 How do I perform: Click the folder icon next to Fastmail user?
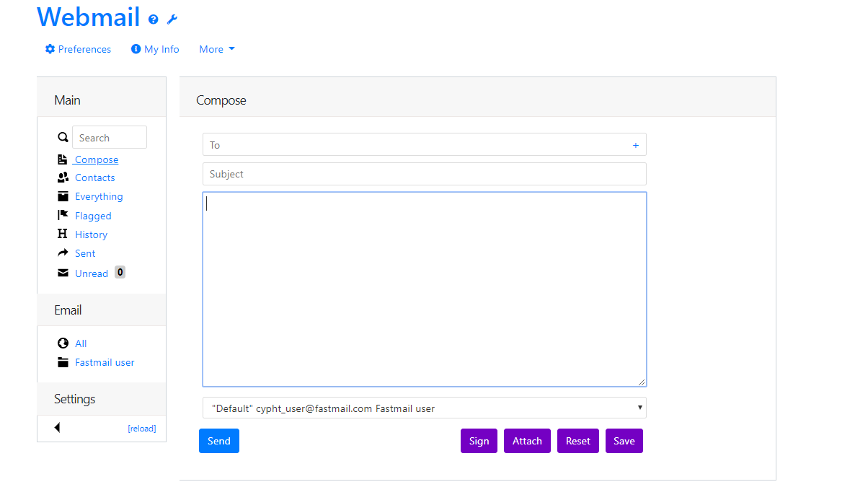coord(63,362)
